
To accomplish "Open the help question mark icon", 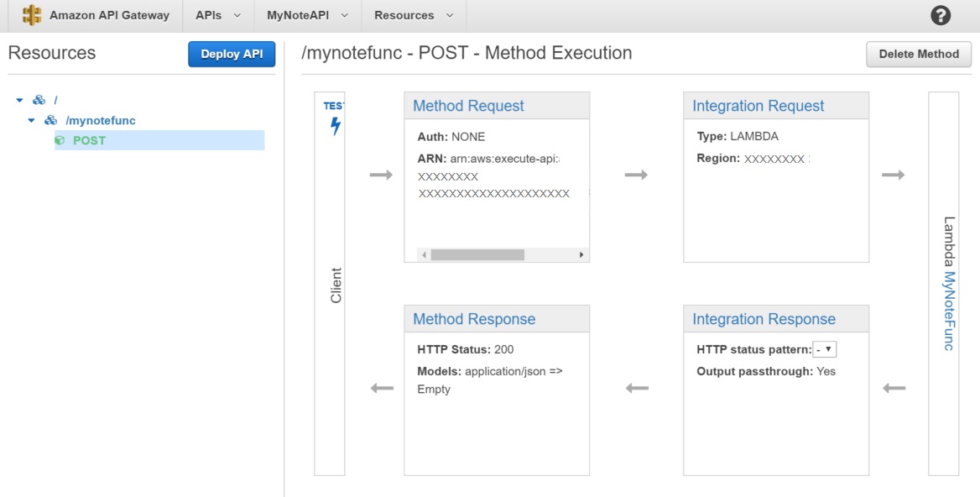I will coord(940,16).
